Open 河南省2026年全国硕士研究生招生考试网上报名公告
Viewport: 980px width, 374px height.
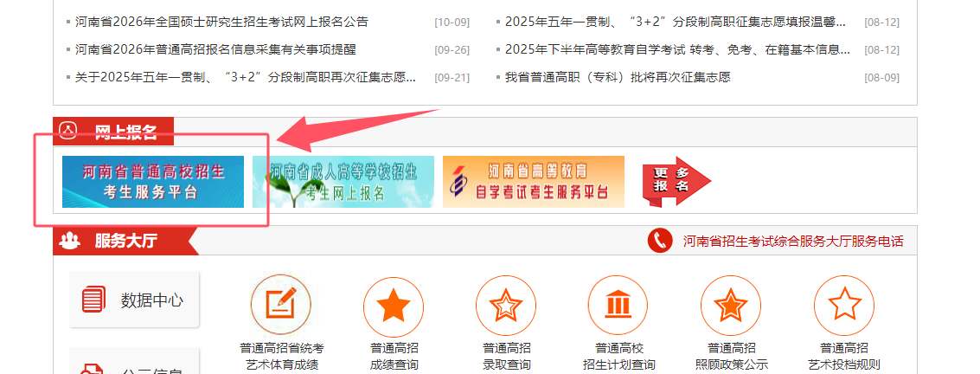pos(222,23)
